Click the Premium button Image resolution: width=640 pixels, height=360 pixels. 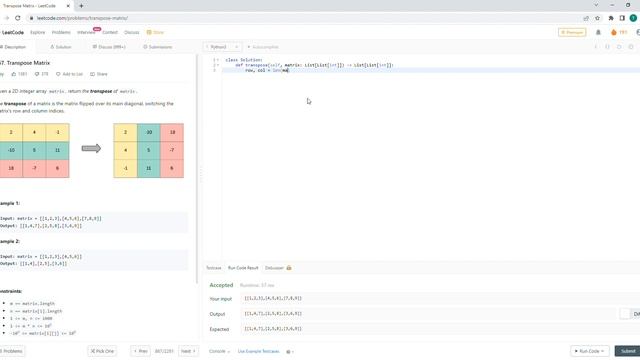point(572,32)
